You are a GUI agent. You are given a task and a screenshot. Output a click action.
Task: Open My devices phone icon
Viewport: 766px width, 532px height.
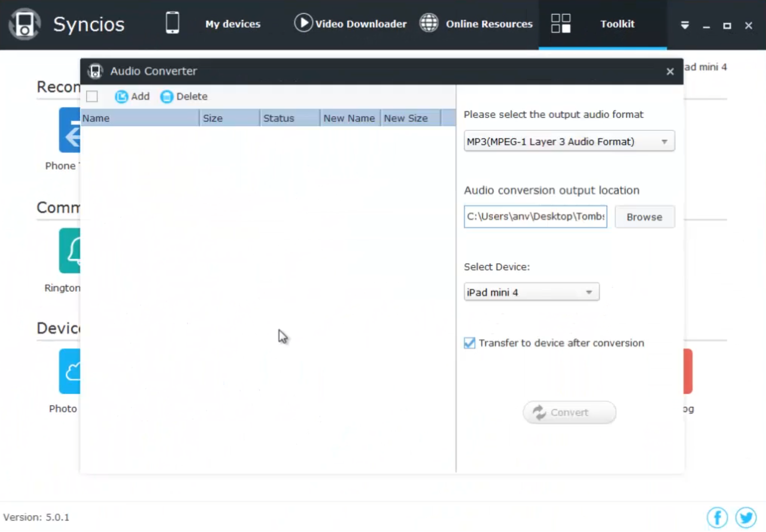pos(172,23)
